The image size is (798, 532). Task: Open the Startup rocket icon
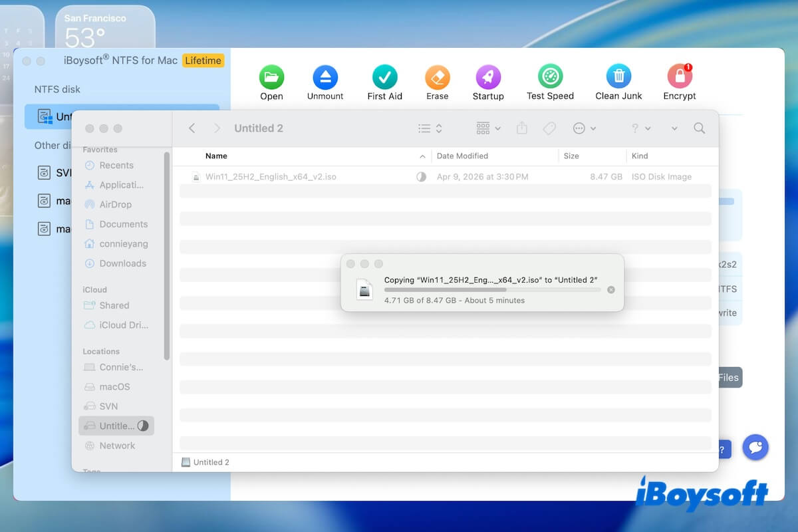tap(488, 77)
